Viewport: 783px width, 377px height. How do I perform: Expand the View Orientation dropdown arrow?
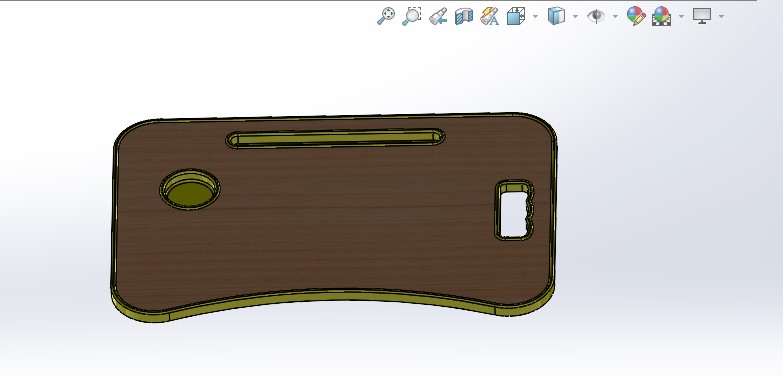pyautogui.click(x=535, y=16)
